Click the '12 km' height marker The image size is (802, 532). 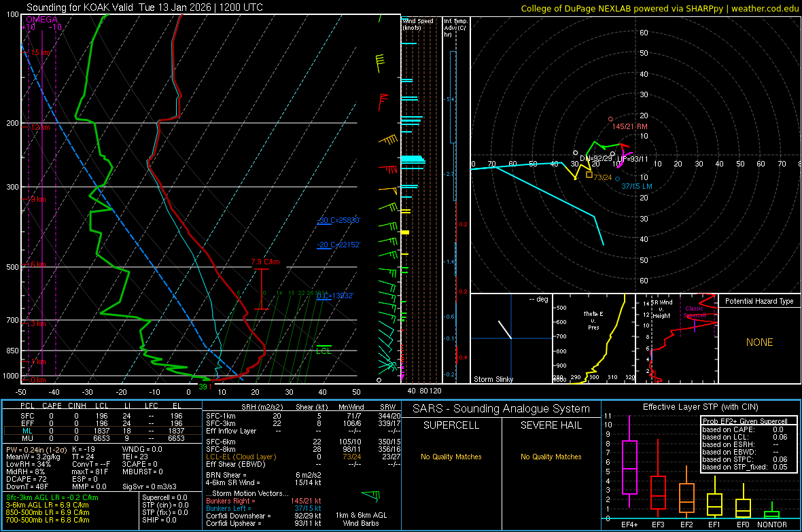coord(41,127)
